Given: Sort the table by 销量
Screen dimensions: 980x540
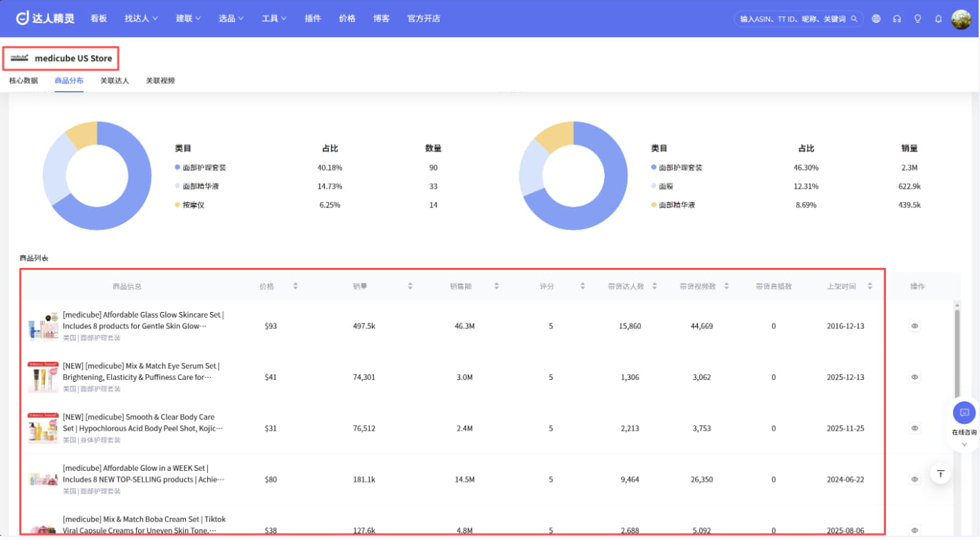Looking at the screenshot, I should pos(410,286).
